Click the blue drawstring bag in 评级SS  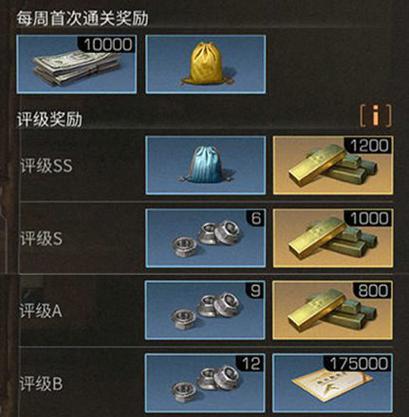206,165
